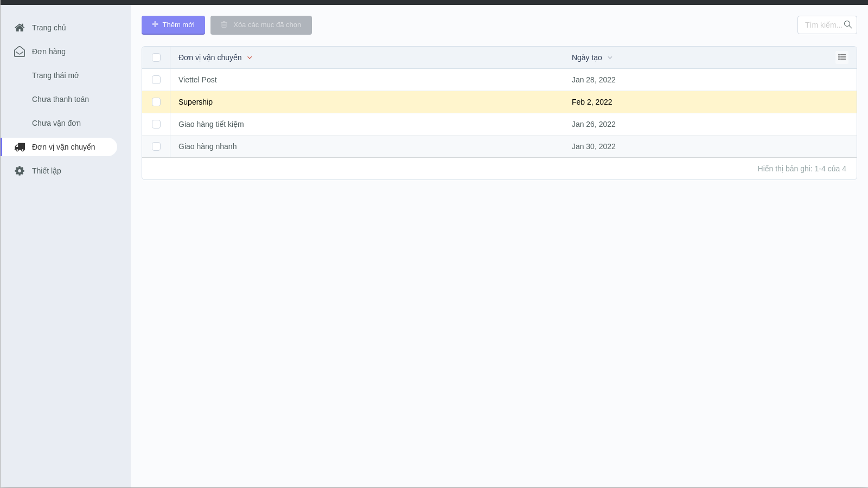
Task: Check the Giao hàng tiết kiệm checkbox
Action: (x=156, y=124)
